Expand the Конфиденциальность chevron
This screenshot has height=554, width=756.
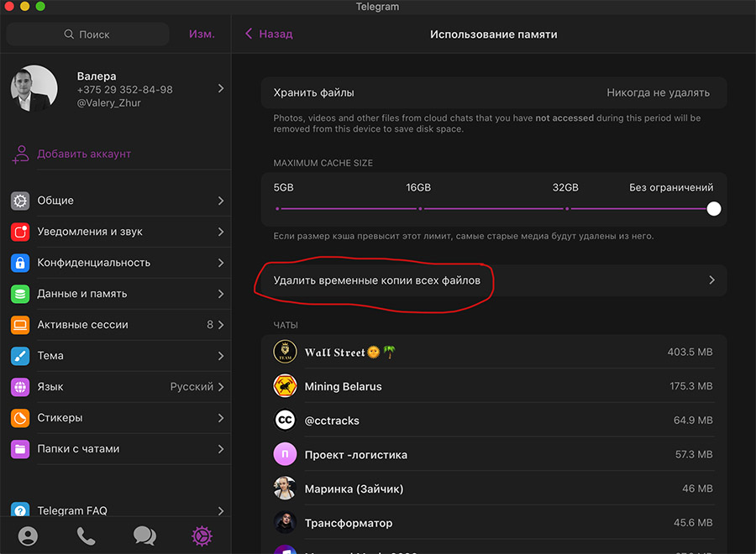221,263
